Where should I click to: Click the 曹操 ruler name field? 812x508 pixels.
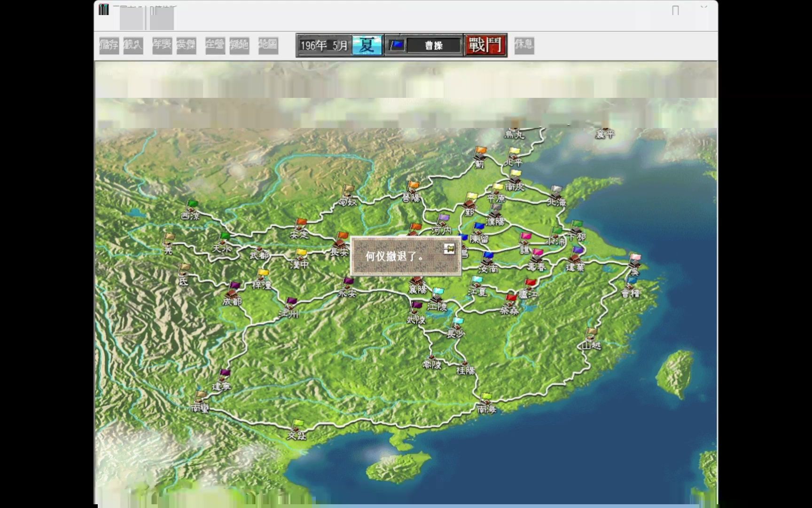coord(434,45)
